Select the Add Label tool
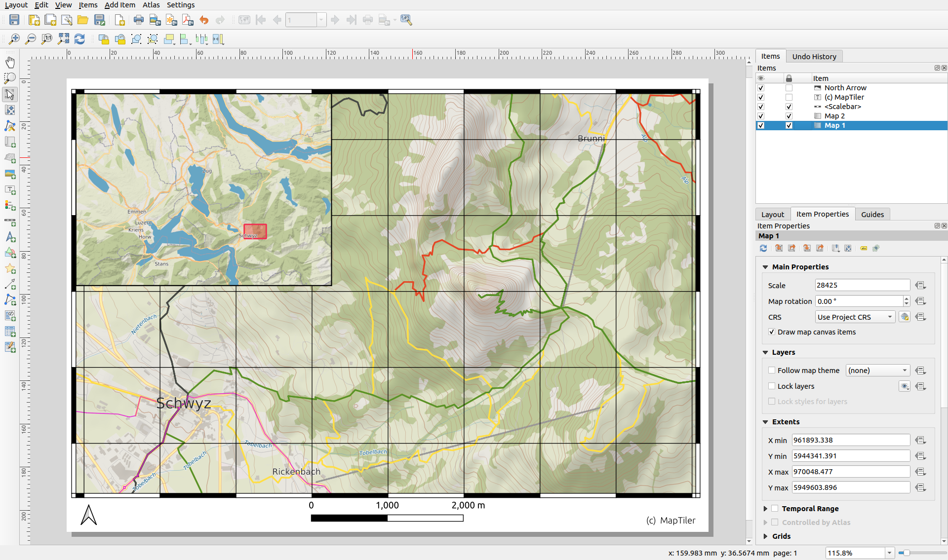Screen dimensions: 948x560 pos(10,190)
